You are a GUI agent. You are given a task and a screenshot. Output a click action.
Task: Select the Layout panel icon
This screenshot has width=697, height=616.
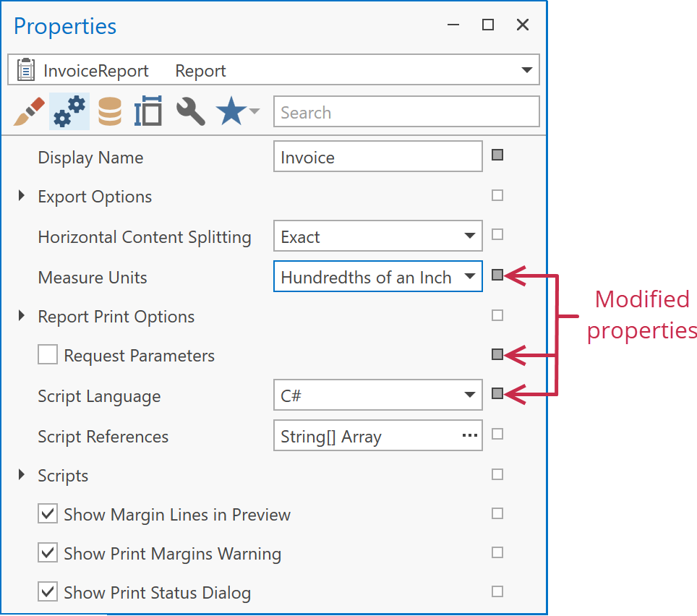(148, 111)
